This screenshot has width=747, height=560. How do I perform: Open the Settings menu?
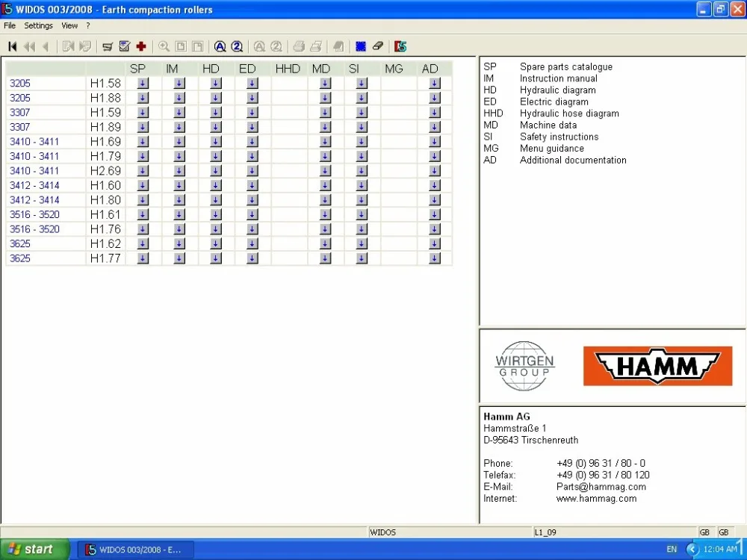[x=39, y=25]
